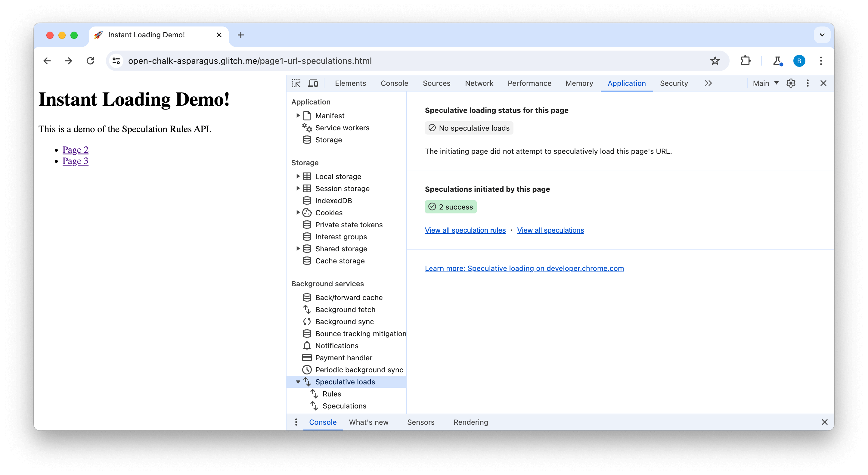Expand the Local storage tree item
Viewport: 868px width, 475px height.
298,176
